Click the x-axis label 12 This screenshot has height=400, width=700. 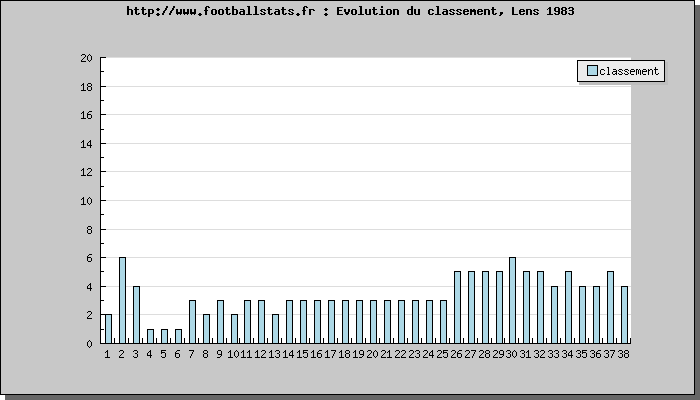click(x=261, y=354)
